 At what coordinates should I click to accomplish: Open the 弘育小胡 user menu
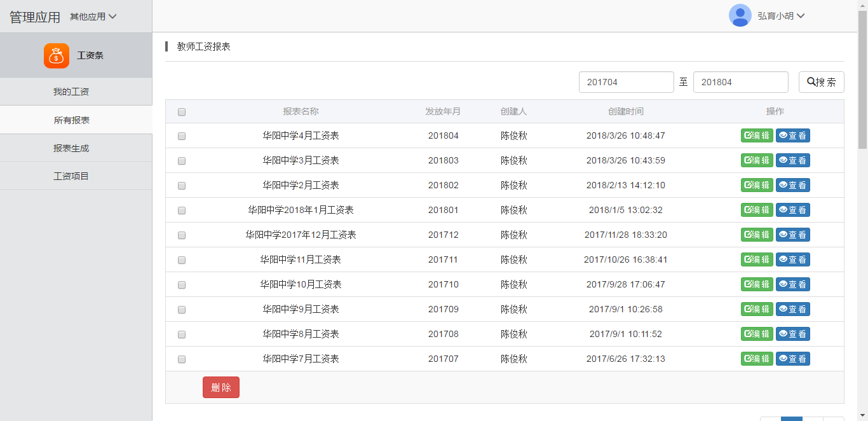780,16
